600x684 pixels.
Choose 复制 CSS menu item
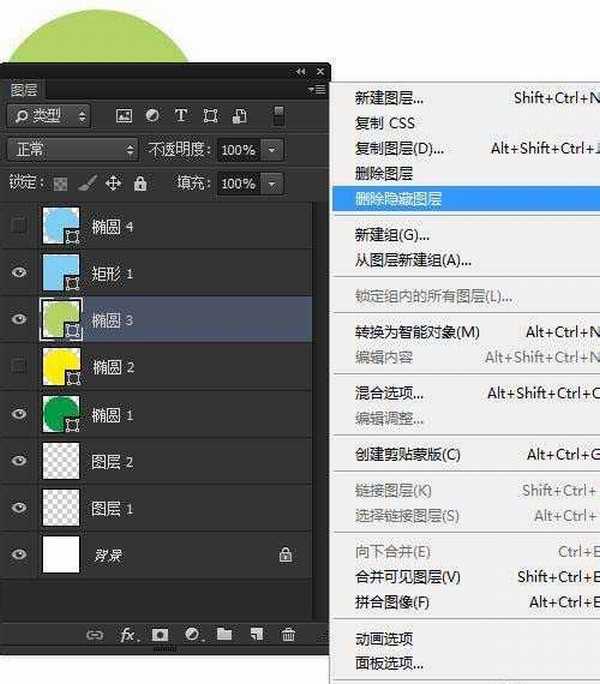(x=466, y=123)
